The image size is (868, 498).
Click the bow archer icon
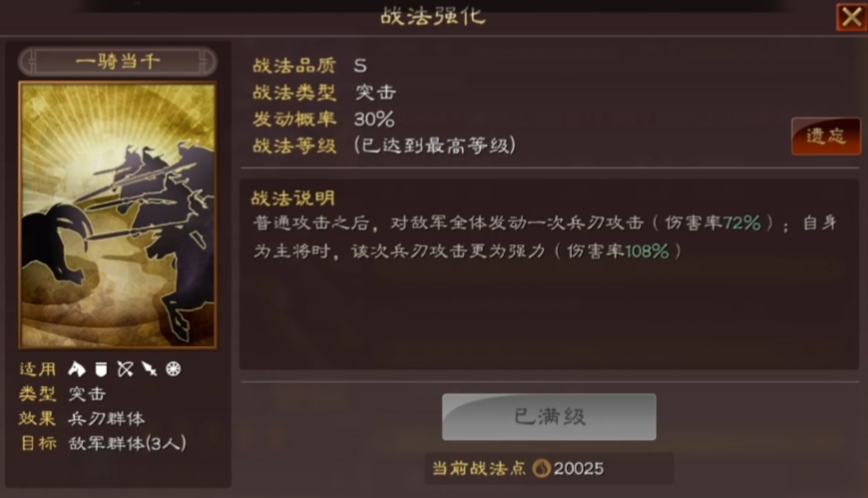tap(125, 369)
